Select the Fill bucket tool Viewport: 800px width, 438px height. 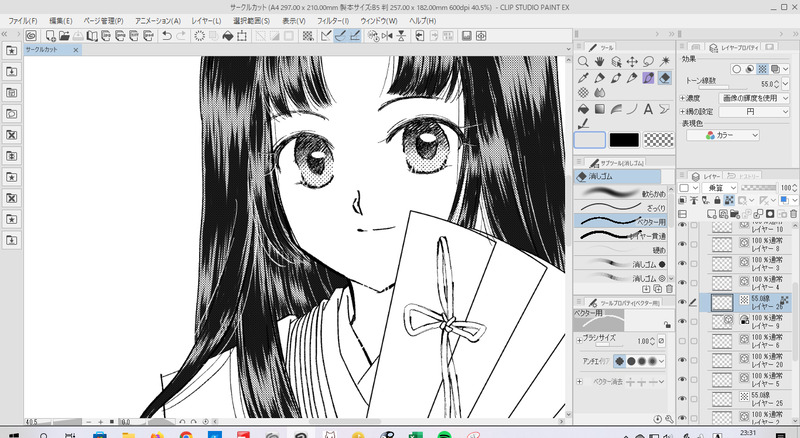[x=583, y=109]
